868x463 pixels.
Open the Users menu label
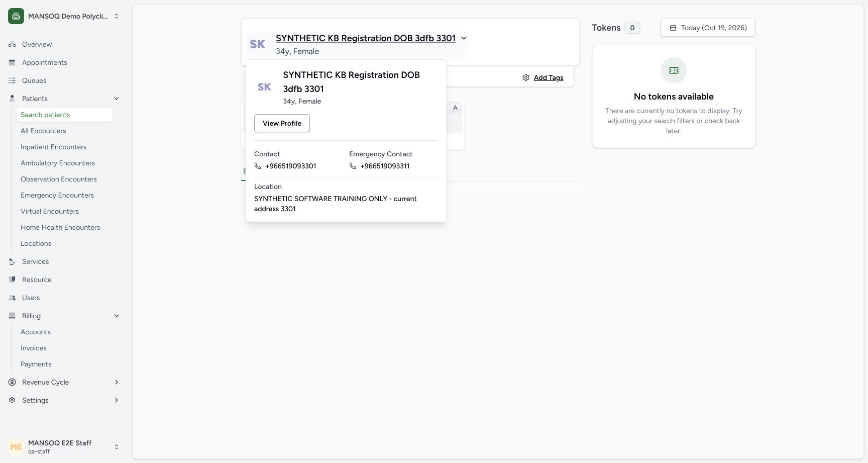click(31, 298)
